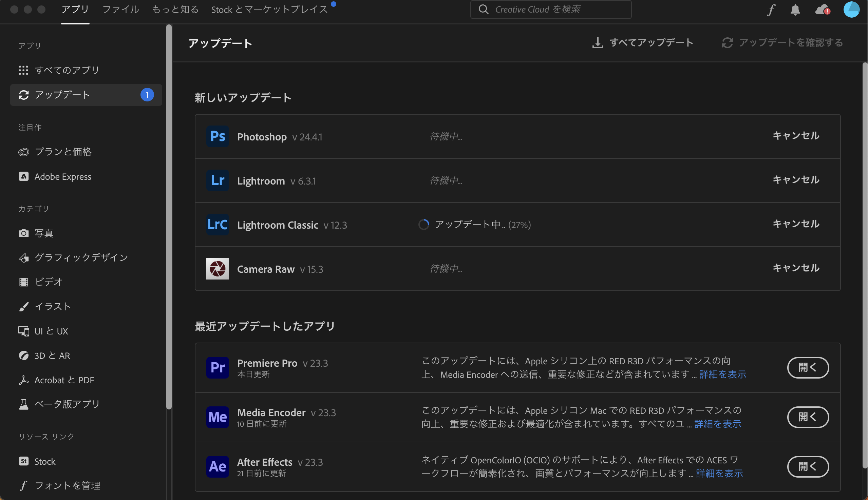Click the cloud sync status icon
This screenshot has width=868, height=500.
pos(822,9)
